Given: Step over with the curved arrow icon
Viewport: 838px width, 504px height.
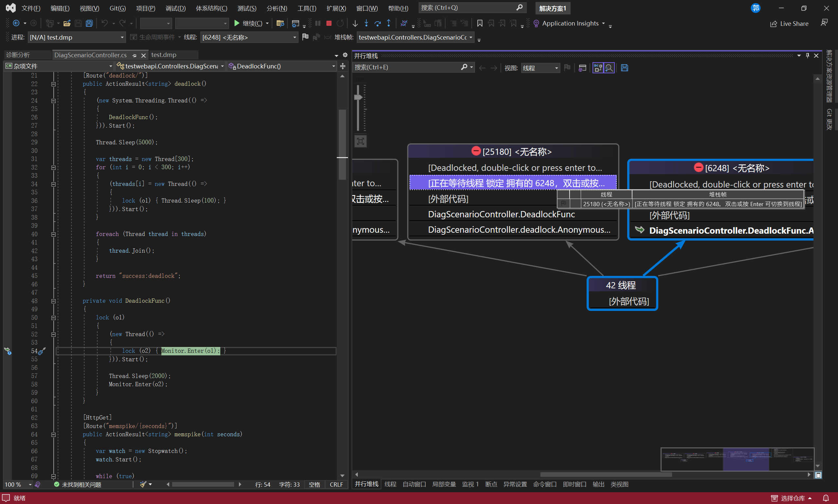Looking at the screenshot, I should coord(377,23).
